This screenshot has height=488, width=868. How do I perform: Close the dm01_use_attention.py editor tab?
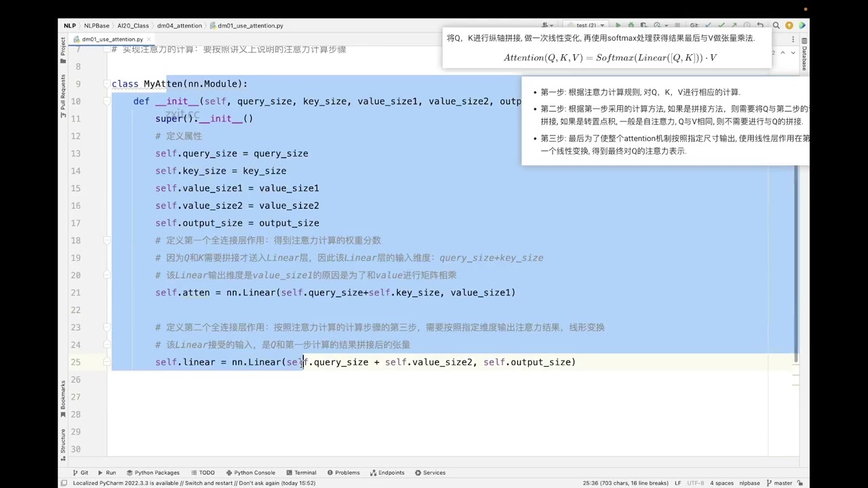click(x=149, y=39)
